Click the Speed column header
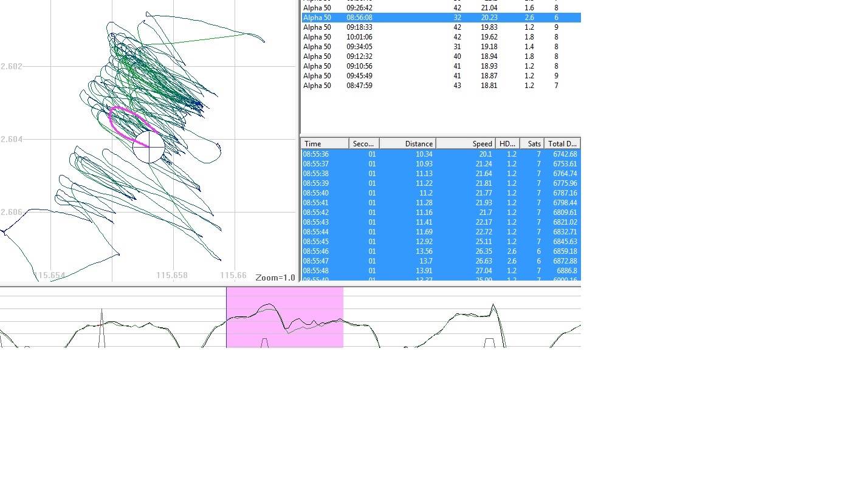The width and height of the screenshot is (852, 504). [466, 144]
